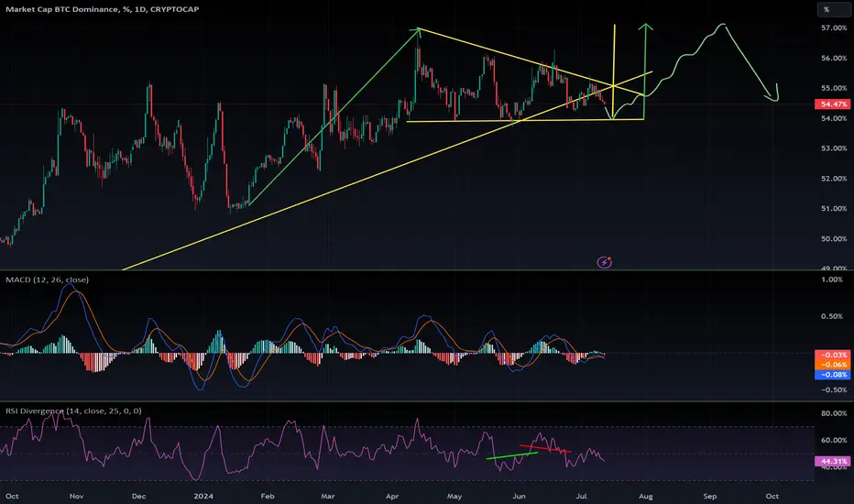Click the purple 44.31% RSI value tag
854x504 pixels.
832,461
